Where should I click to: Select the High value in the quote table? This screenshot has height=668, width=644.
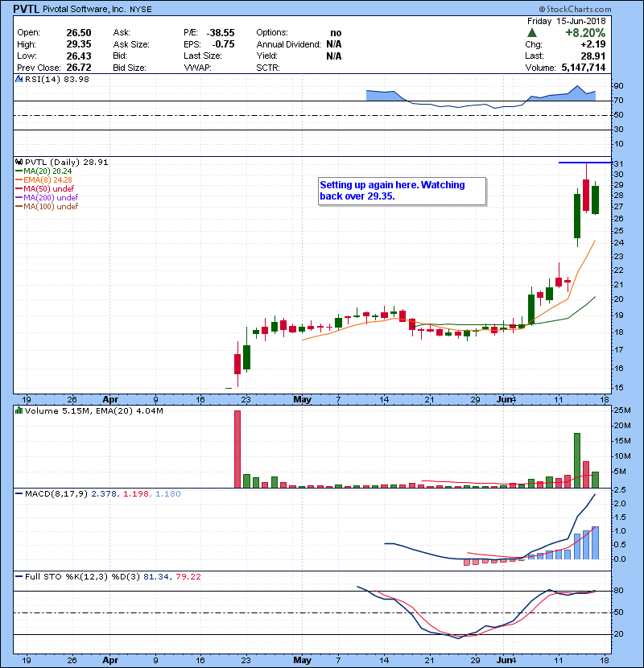79,44
